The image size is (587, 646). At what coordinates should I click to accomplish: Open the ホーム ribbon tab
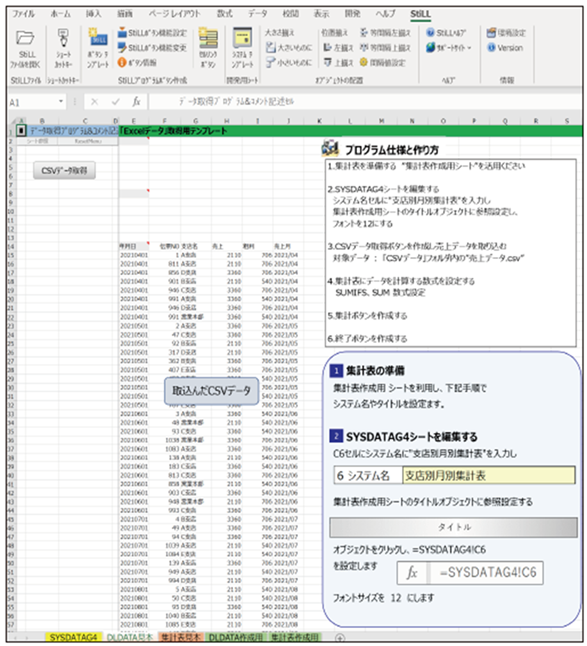pyautogui.click(x=61, y=14)
